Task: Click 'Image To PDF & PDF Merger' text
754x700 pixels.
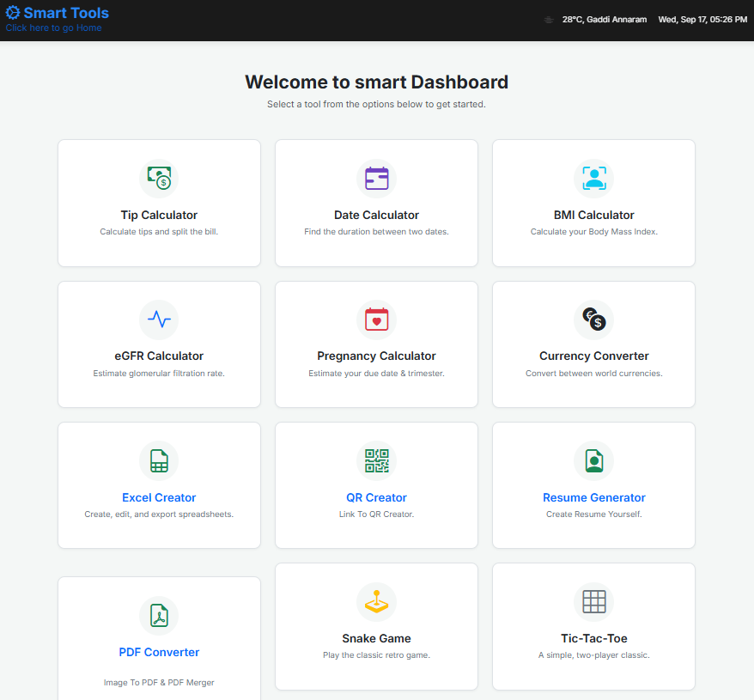Action: click(159, 683)
